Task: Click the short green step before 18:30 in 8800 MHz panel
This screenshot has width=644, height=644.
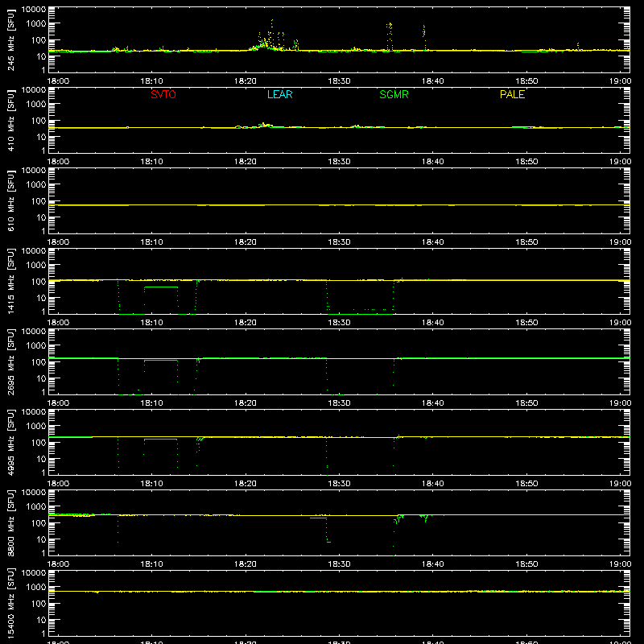Action: tap(318, 518)
